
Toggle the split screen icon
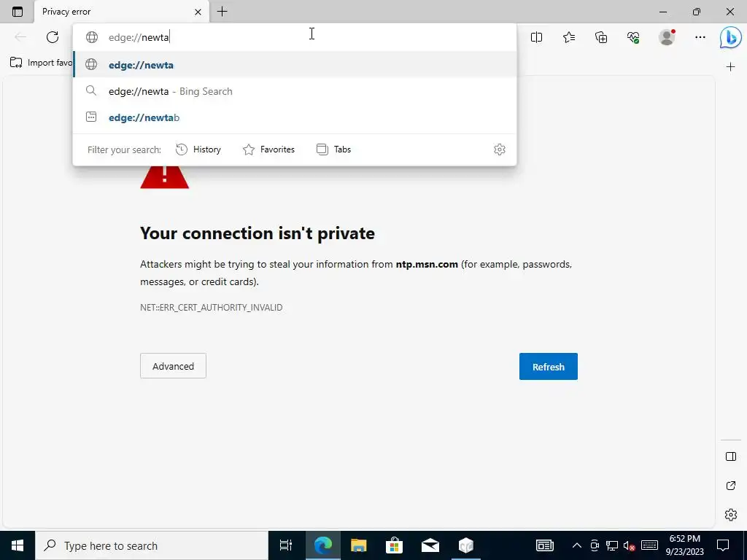pyautogui.click(x=536, y=37)
